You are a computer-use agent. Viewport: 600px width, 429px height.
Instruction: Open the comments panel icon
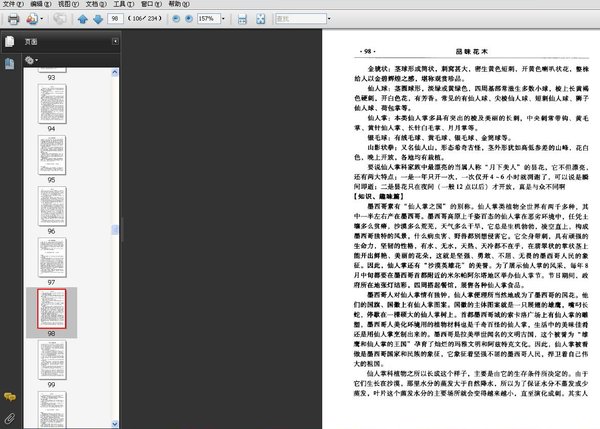[10, 398]
